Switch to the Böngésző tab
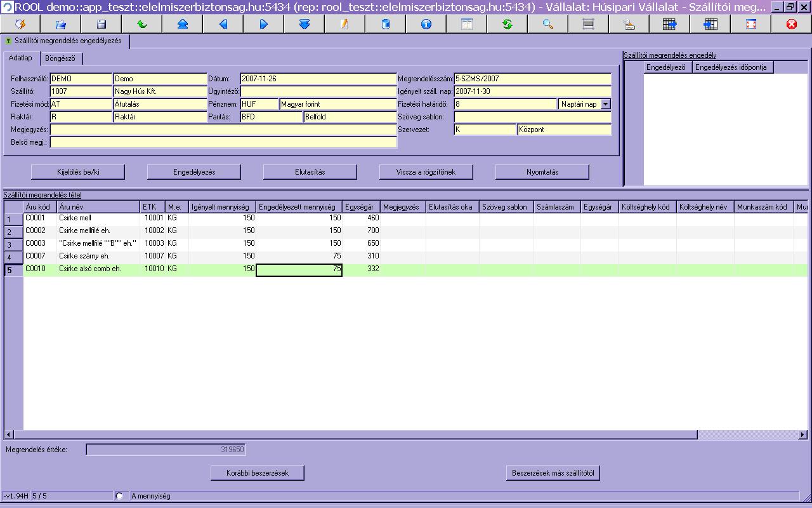This screenshot has height=508, width=812. coord(60,58)
